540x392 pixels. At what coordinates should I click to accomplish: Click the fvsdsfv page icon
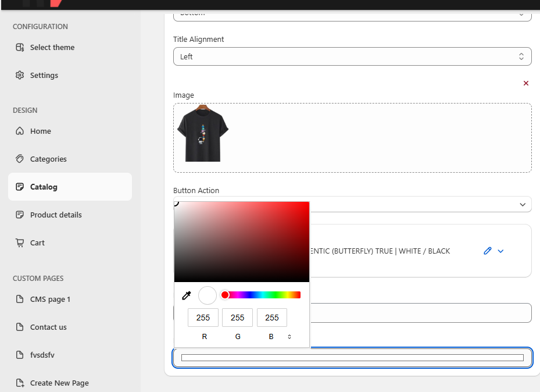(x=20, y=355)
